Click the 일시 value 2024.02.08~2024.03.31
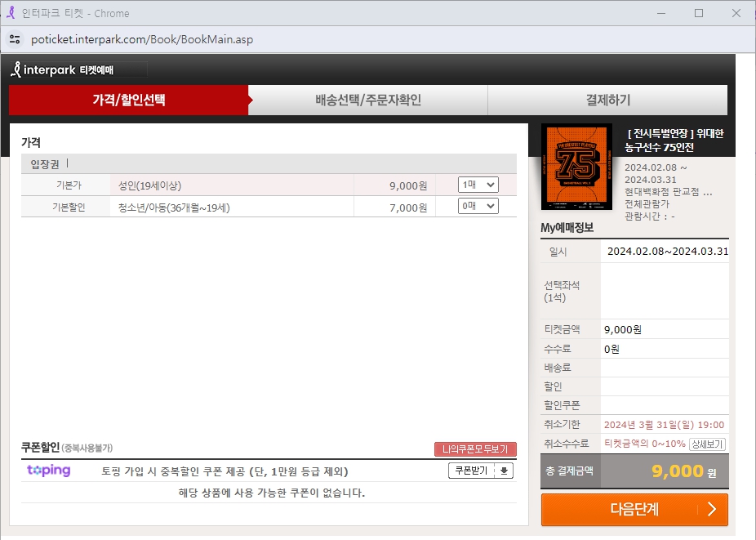This screenshot has width=756, height=540. click(x=668, y=252)
